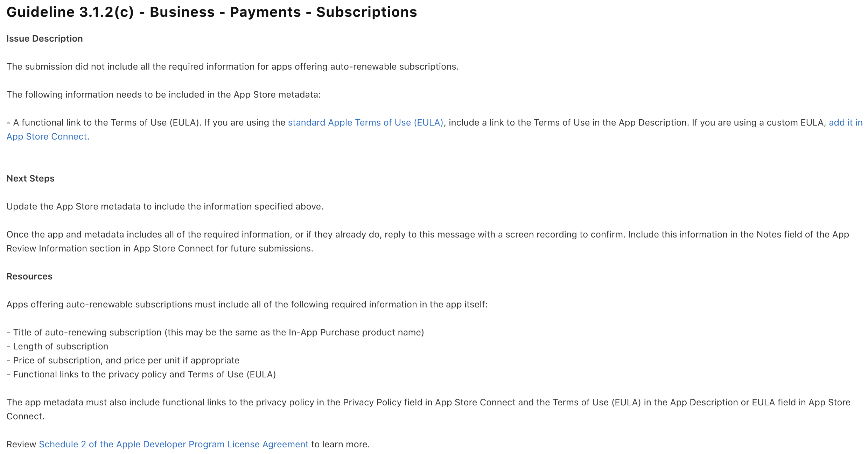The height and width of the screenshot is (454, 868).
Task: Click the "The submission did not include" sentence
Action: click(x=232, y=67)
